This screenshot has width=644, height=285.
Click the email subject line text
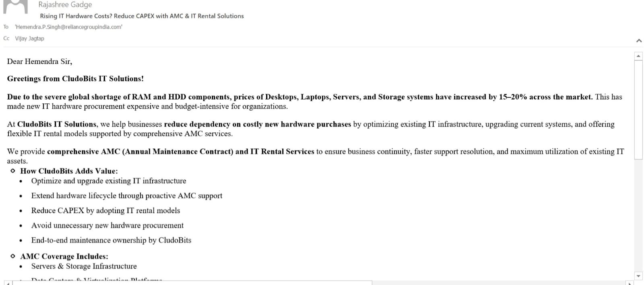coord(142,16)
